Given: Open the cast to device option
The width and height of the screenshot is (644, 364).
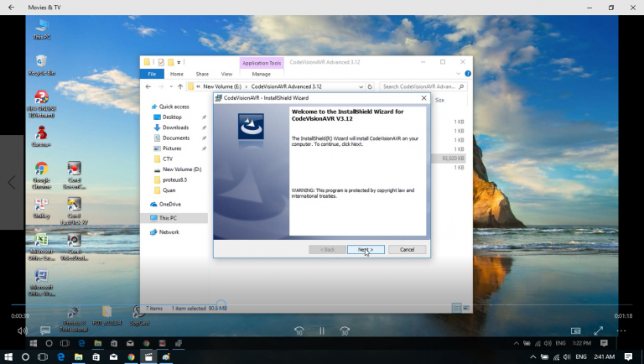Looking at the screenshot, I should [x=575, y=330].
